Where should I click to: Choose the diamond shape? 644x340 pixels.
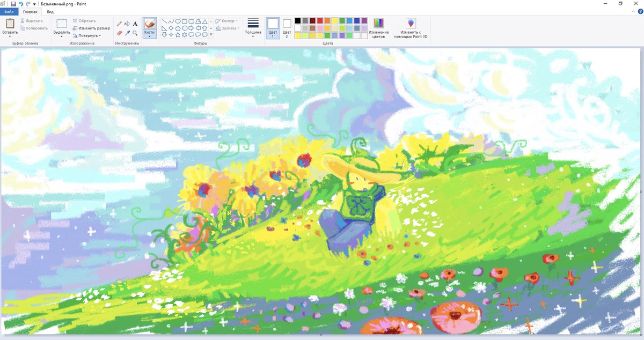pyautogui.click(x=171, y=28)
